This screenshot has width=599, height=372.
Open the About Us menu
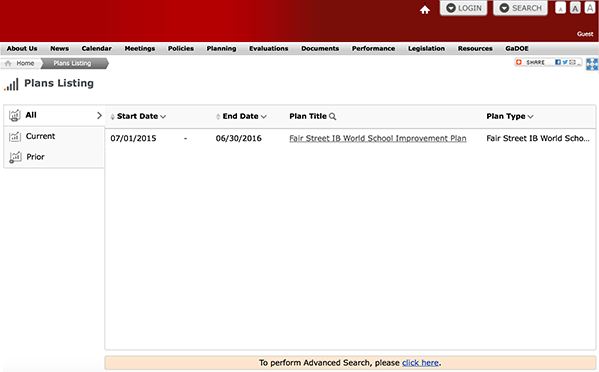[x=22, y=49]
